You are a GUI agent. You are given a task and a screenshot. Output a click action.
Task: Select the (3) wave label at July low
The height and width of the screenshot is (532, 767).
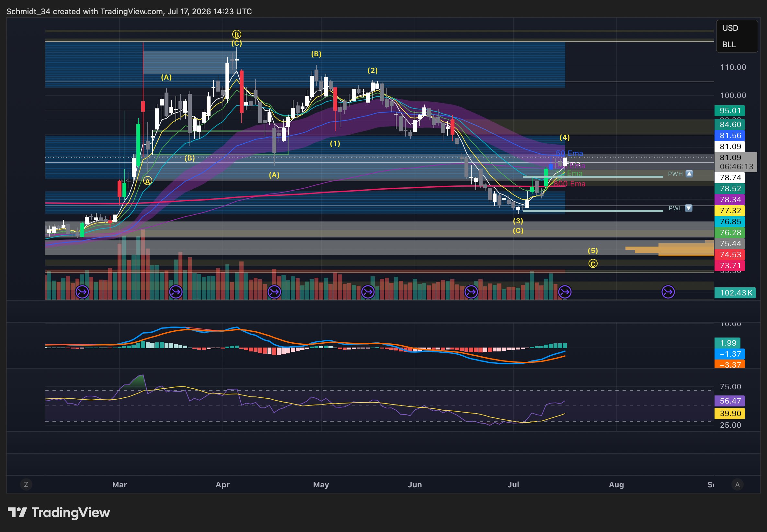point(518,220)
